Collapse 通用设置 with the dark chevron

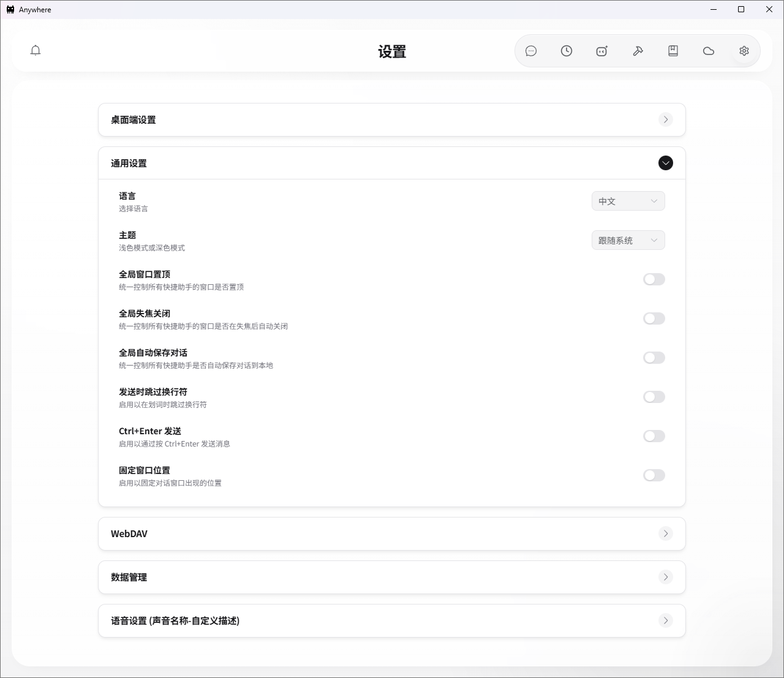click(666, 163)
